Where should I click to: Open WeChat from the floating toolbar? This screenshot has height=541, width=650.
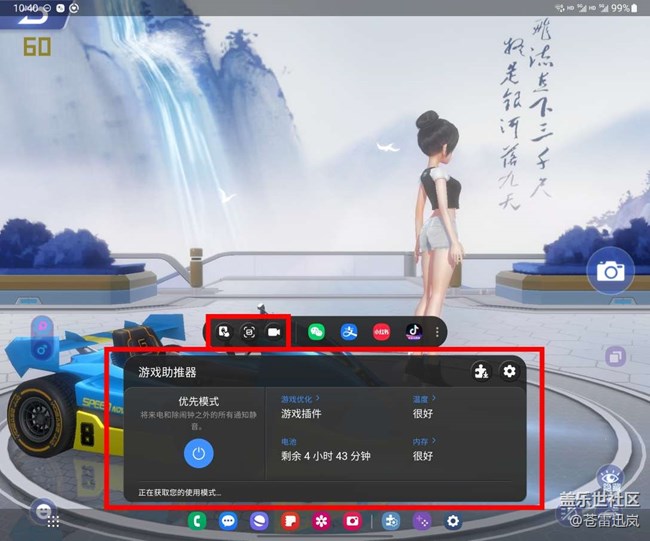coord(317,332)
